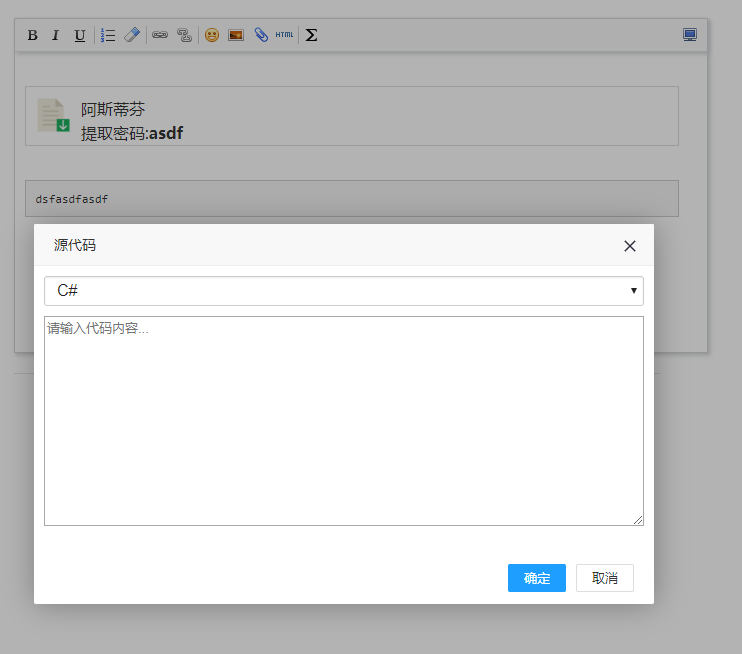This screenshot has width=742, height=654.
Task: Click the dsfasdfasdf code block
Action: click(x=351, y=199)
